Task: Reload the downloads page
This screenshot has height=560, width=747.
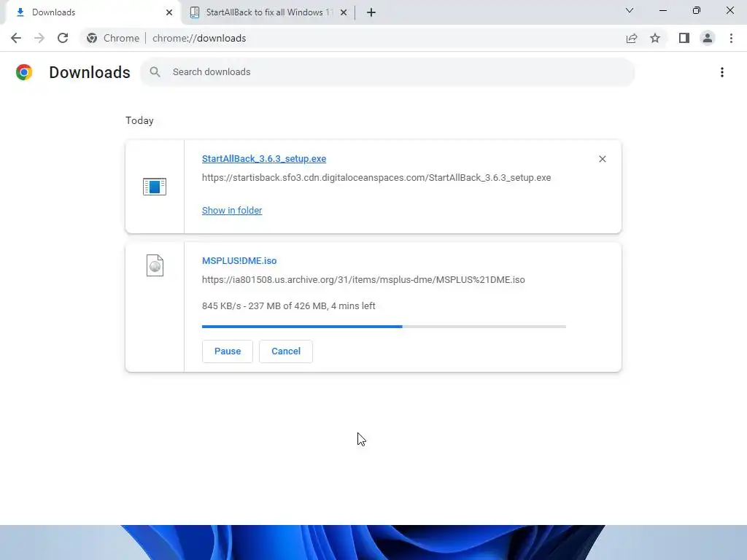Action: [63, 38]
